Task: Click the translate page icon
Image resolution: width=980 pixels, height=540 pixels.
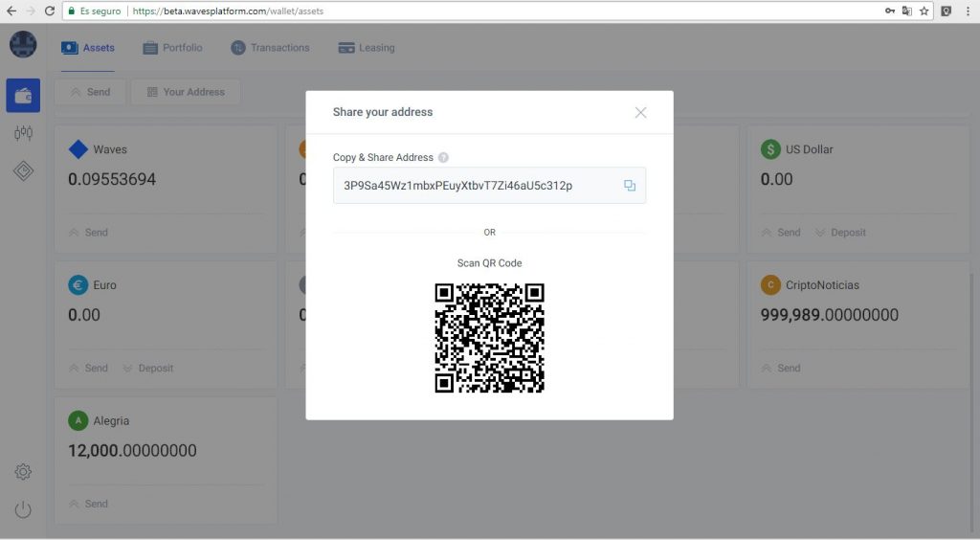Action: (907, 11)
